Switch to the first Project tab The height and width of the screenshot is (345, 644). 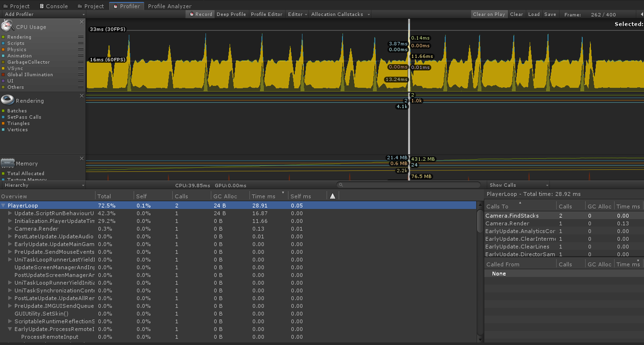[x=17, y=6]
